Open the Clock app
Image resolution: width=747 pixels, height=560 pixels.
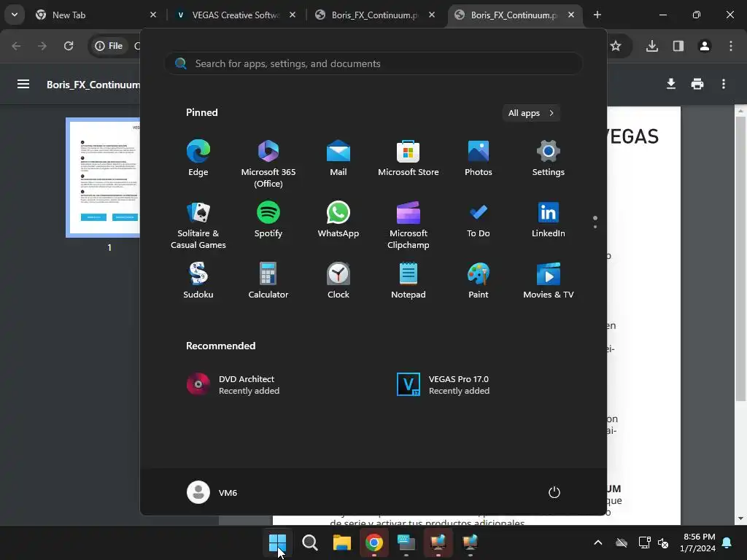[338, 281]
